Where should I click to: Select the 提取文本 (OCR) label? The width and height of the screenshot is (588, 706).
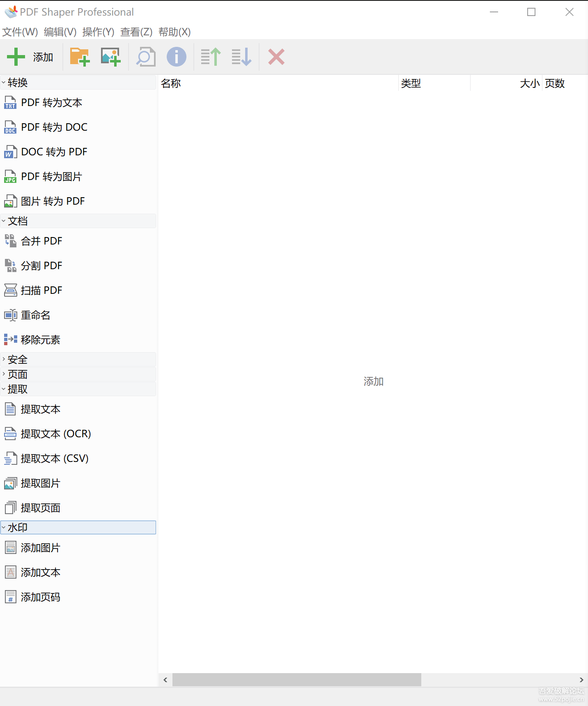click(56, 434)
